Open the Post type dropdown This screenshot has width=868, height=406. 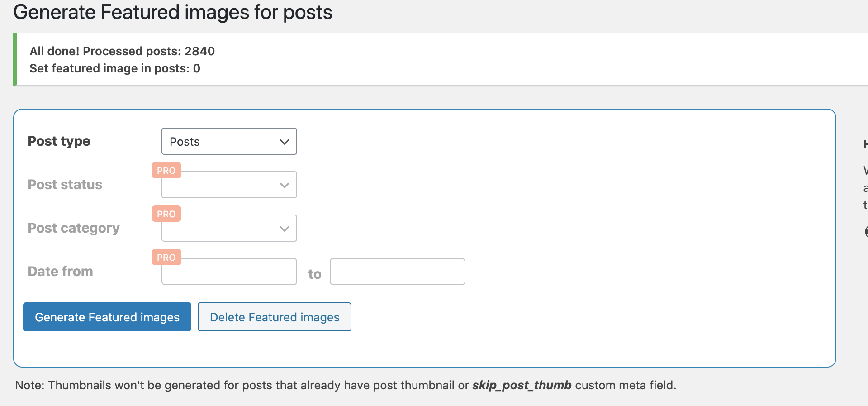[x=229, y=141]
